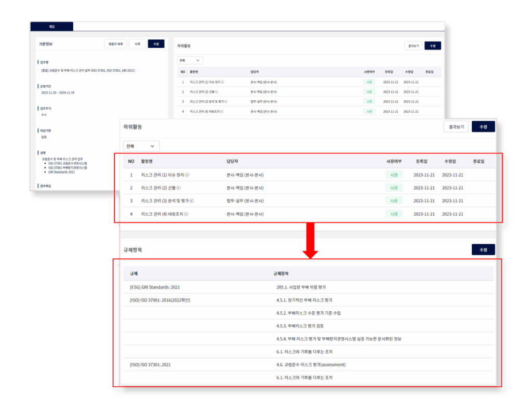Image resolution: width=532 pixels, height=408 pixels.
Task: Select the 개요 tab
Action: click(x=52, y=27)
